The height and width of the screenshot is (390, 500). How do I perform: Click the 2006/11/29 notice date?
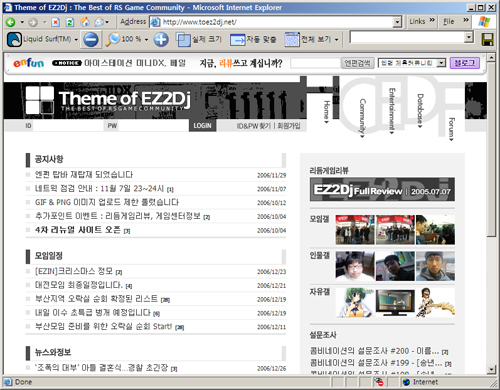[x=271, y=175]
